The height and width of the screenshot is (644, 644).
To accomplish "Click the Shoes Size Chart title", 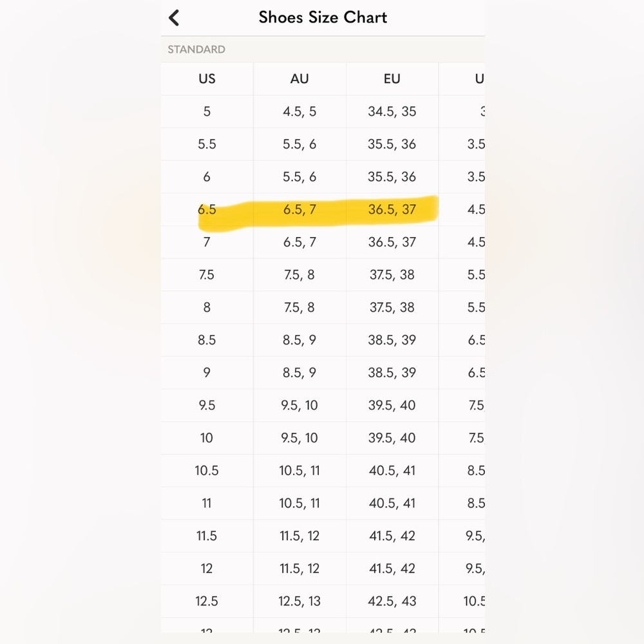I will 323,17.
